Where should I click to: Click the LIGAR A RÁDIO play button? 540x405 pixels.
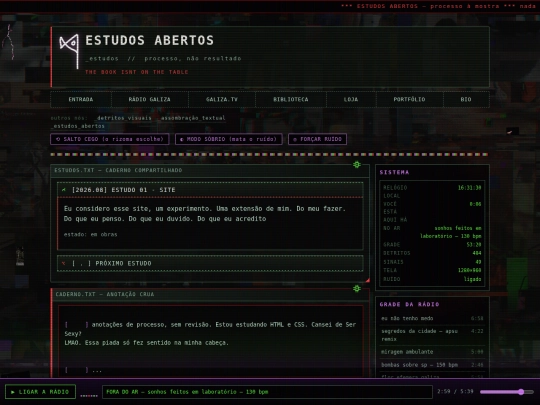[x=40, y=392]
